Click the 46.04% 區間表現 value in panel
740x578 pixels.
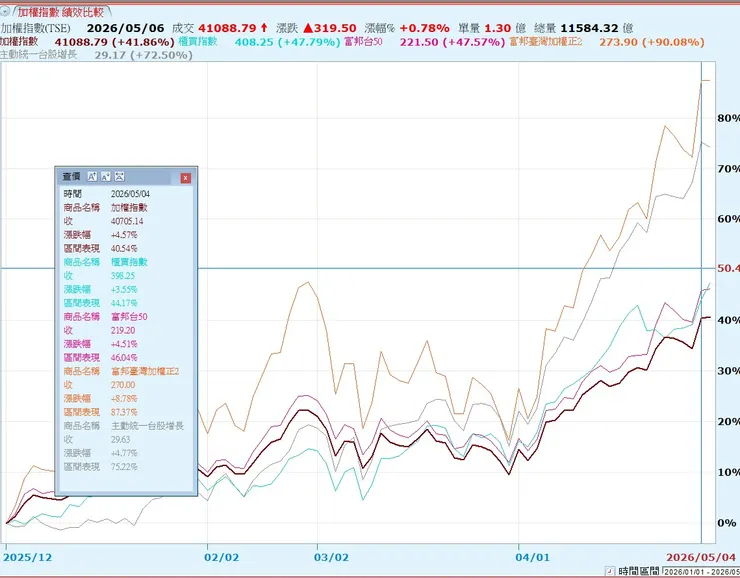pyautogui.click(x=124, y=358)
